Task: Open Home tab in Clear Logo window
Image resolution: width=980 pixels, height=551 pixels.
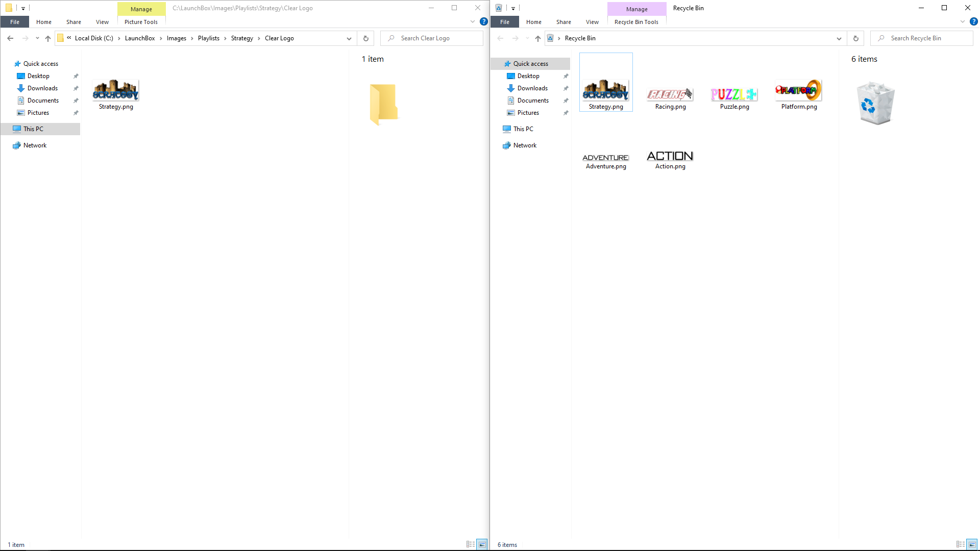Action: [x=44, y=22]
